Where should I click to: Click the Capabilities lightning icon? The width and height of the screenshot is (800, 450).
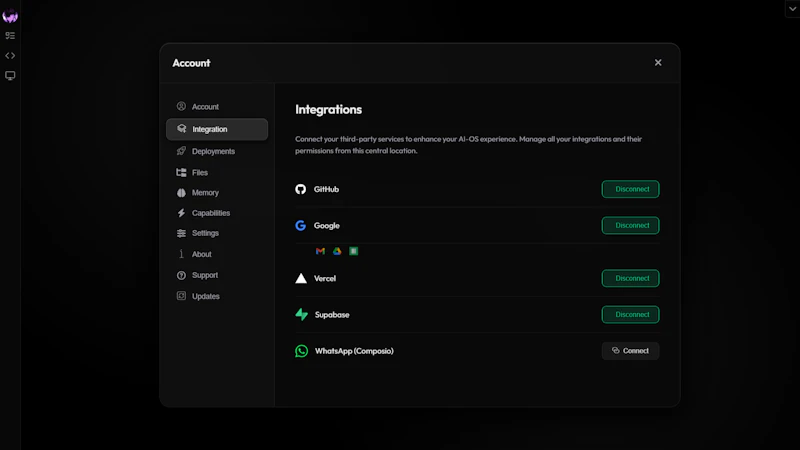181,213
